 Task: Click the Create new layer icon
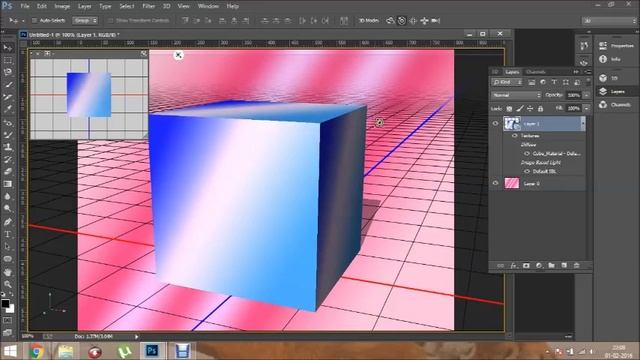[564, 266]
